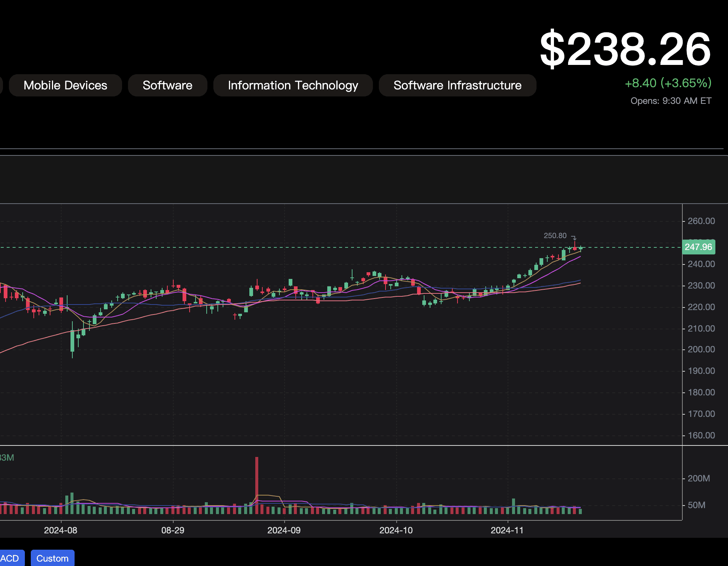
Task: Click the 190.00 price axis label
Action: (x=701, y=371)
